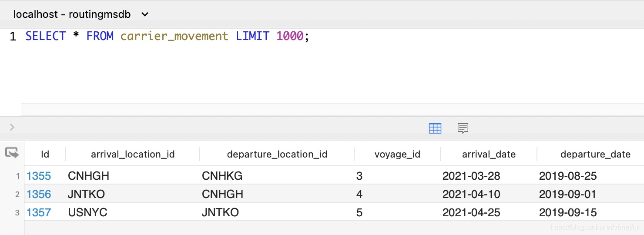Select arrival date 2021-03-28
The width and height of the screenshot is (644, 235).
click(471, 176)
